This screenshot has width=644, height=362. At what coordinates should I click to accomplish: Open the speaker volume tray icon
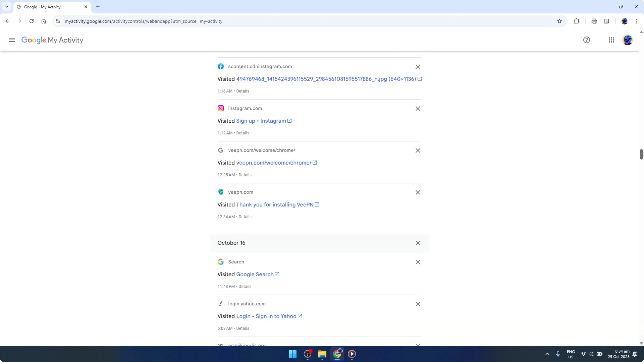pyautogui.click(x=591, y=354)
